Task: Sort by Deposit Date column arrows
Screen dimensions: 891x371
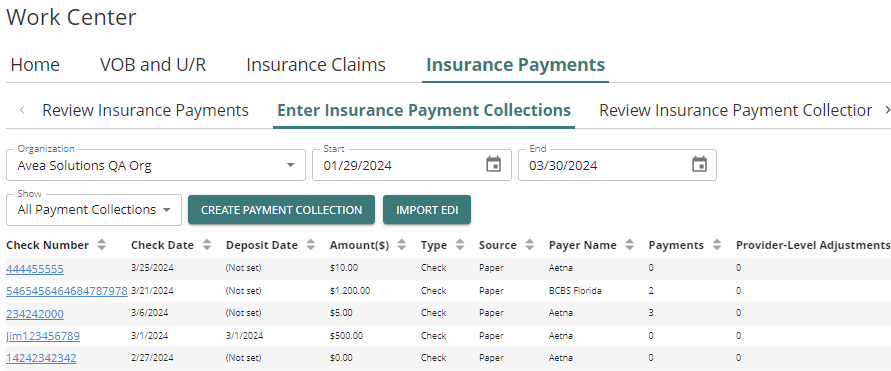Action: tap(311, 245)
